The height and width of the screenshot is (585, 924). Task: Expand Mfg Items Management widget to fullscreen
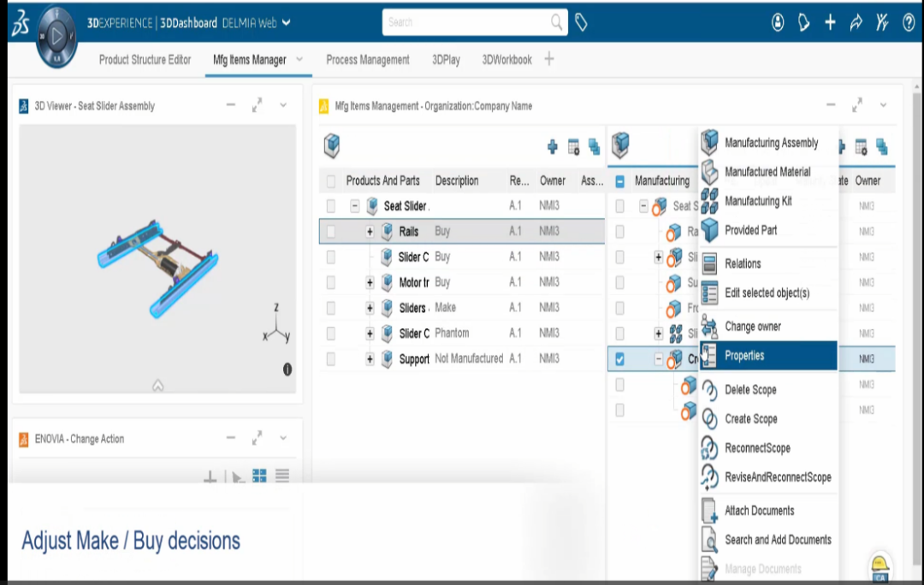[857, 105]
